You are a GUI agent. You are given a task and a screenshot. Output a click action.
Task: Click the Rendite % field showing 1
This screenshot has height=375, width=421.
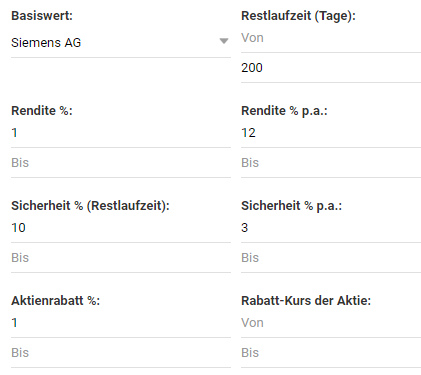121,133
